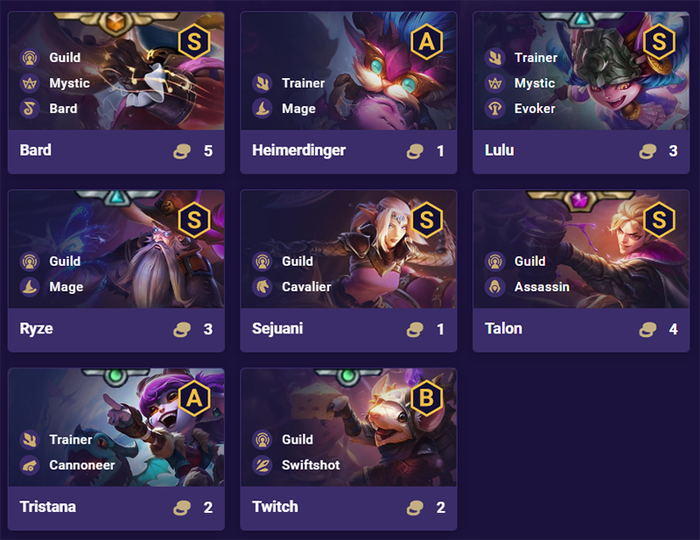The height and width of the screenshot is (540, 700).
Task: Click Twitch's Guild trait icon
Action: click(261, 439)
